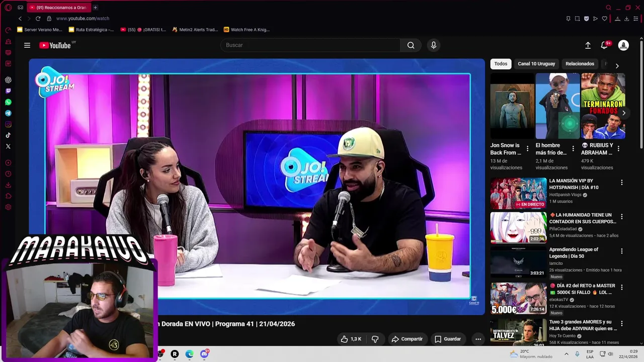This screenshot has width=644, height=362.
Task: Select the Todos filter chip
Action: click(x=501, y=64)
